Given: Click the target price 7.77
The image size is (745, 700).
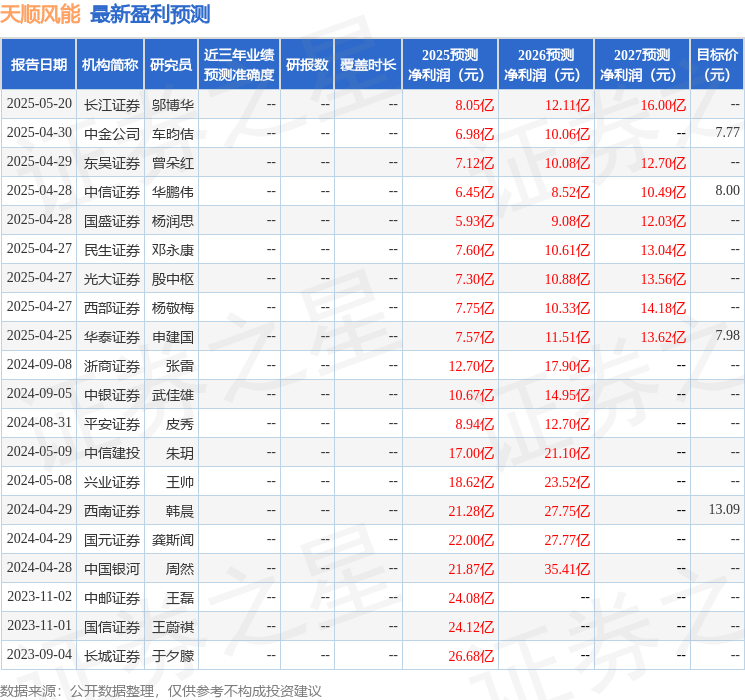Looking at the screenshot, I should [x=727, y=133].
